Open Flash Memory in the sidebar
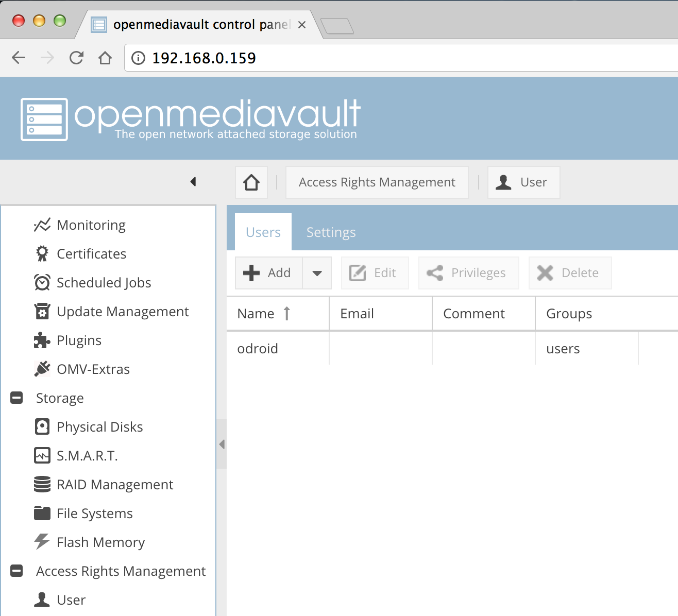 pyautogui.click(x=101, y=542)
